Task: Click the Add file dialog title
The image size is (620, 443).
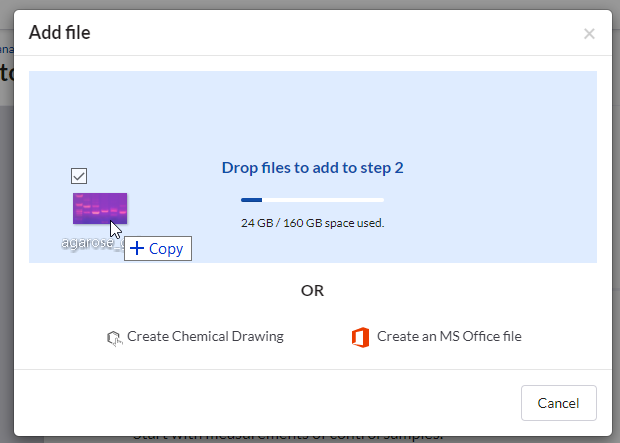Action: coord(60,33)
